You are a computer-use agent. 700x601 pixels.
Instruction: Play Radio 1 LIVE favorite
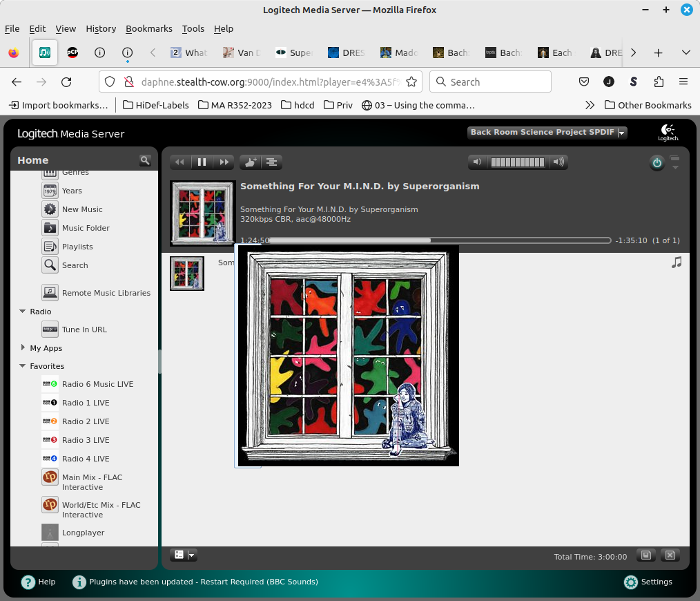(x=86, y=403)
